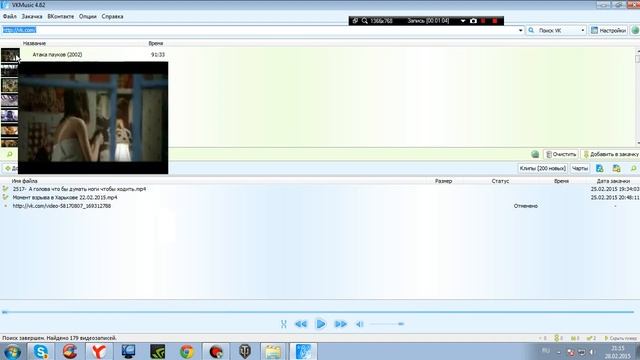Open World of Tanks taskbar icon

pos(245,351)
